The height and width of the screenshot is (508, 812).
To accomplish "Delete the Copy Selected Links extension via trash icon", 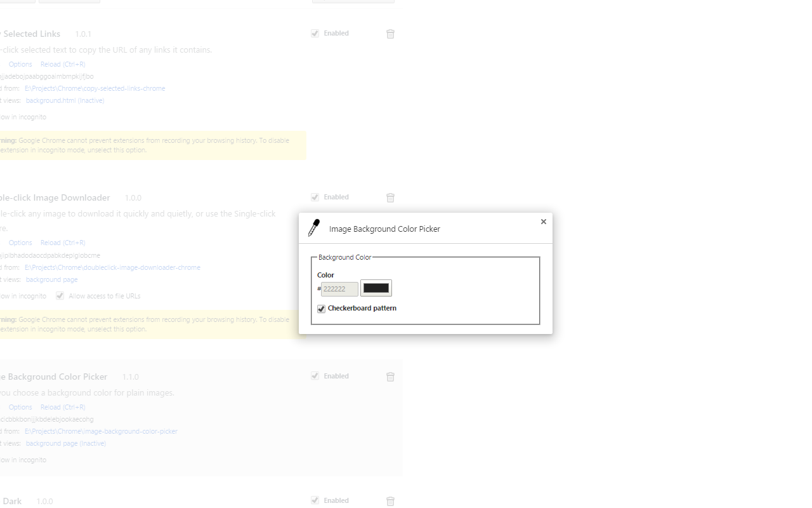I will pyautogui.click(x=390, y=34).
